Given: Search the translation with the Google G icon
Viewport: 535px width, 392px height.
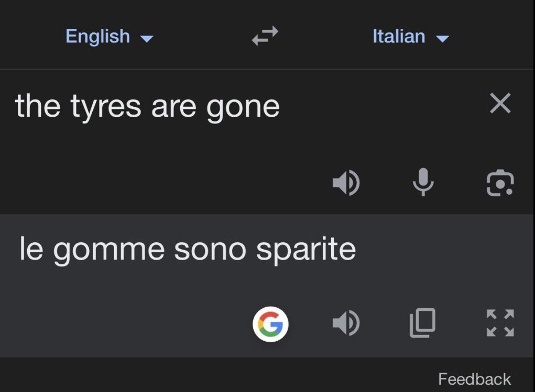Looking at the screenshot, I should (270, 324).
